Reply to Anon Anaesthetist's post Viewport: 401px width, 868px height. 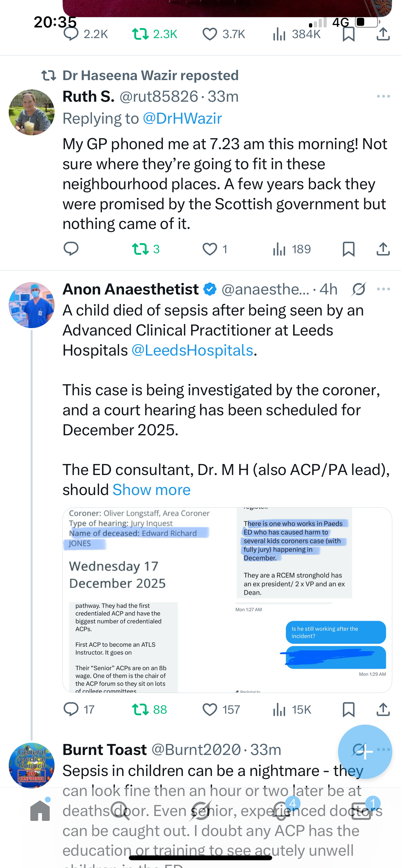click(x=71, y=709)
